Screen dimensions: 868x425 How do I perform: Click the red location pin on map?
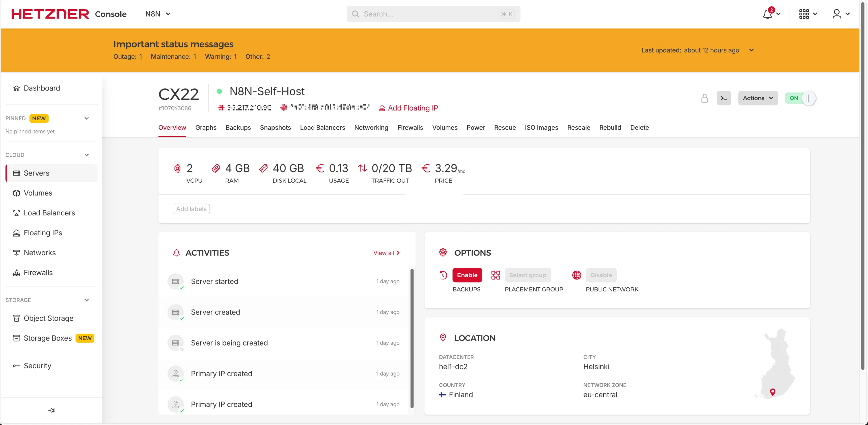click(x=773, y=392)
